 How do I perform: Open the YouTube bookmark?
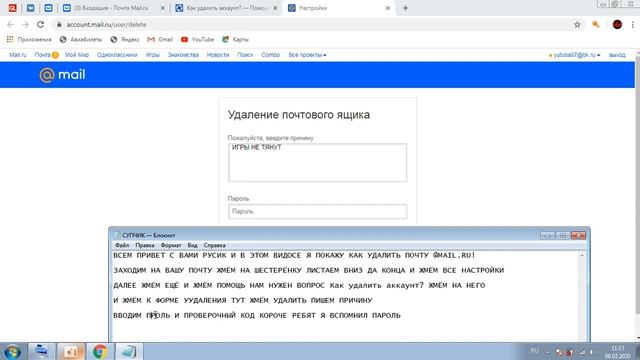198,40
